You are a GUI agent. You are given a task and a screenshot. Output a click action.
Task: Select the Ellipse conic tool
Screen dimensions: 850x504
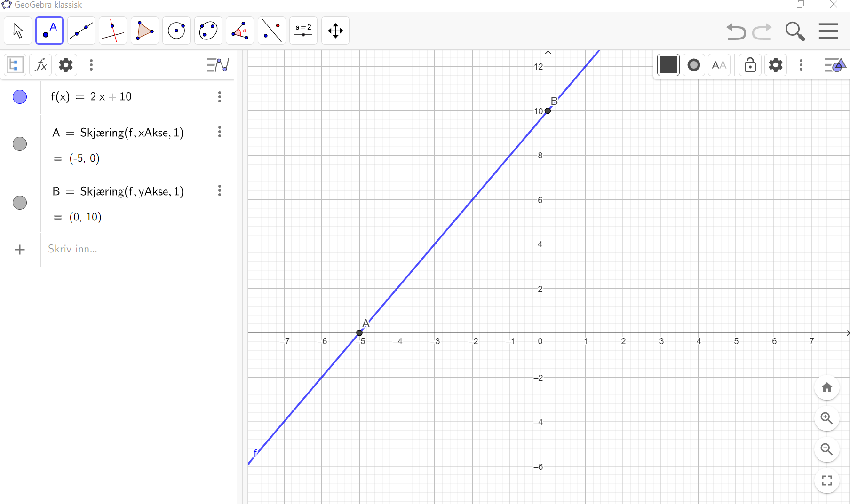(208, 31)
